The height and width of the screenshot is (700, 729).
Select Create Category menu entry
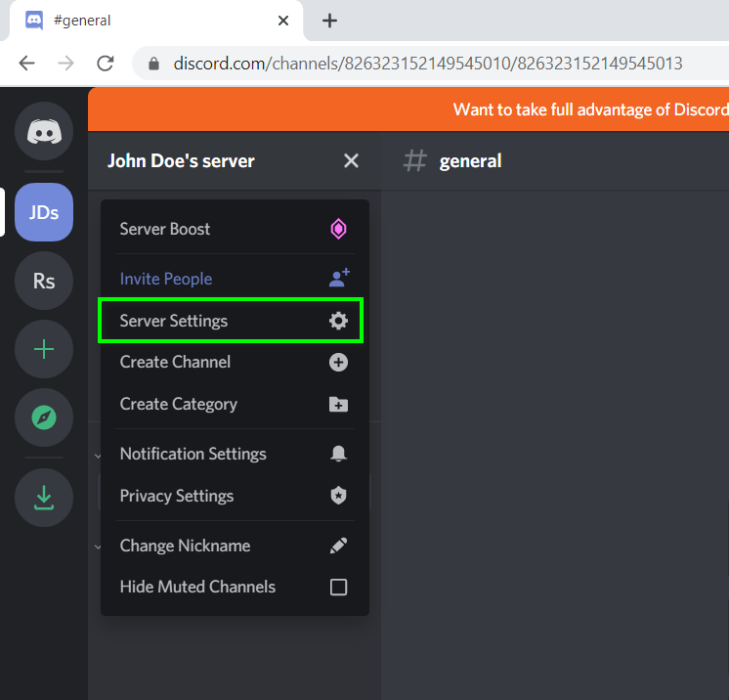(x=235, y=404)
